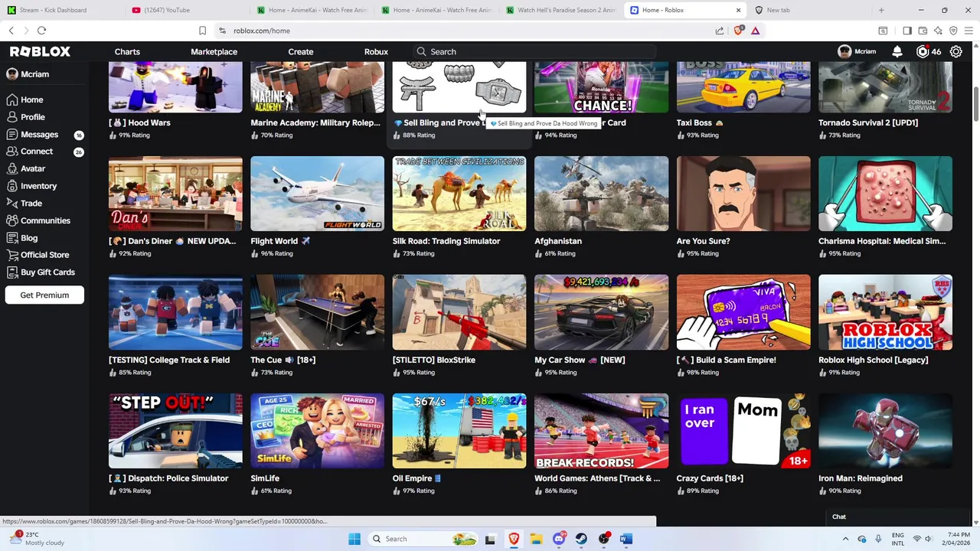The width and height of the screenshot is (980, 551).
Task: Open Communities in sidebar
Action: (44, 220)
